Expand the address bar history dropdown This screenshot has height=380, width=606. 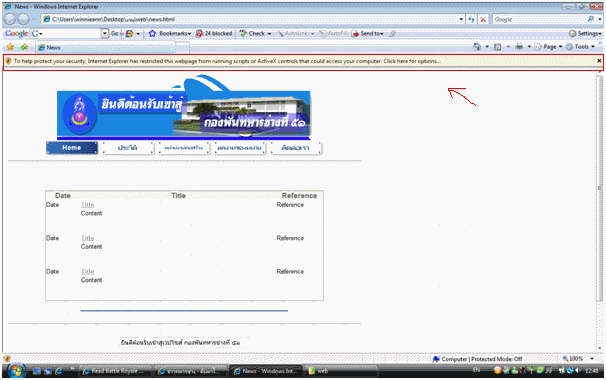461,19
